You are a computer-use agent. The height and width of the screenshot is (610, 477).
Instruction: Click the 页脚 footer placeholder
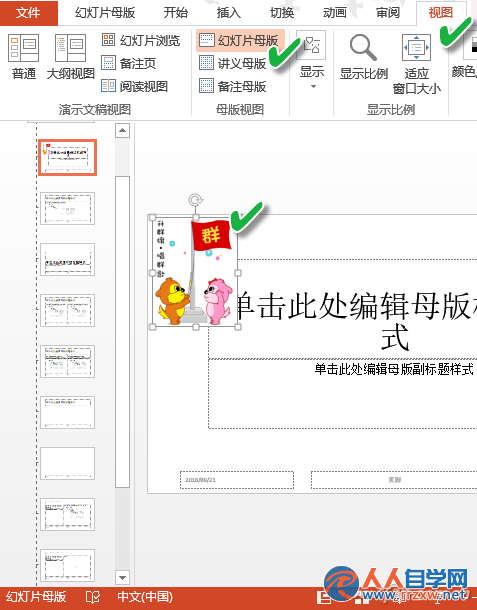coord(394,480)
